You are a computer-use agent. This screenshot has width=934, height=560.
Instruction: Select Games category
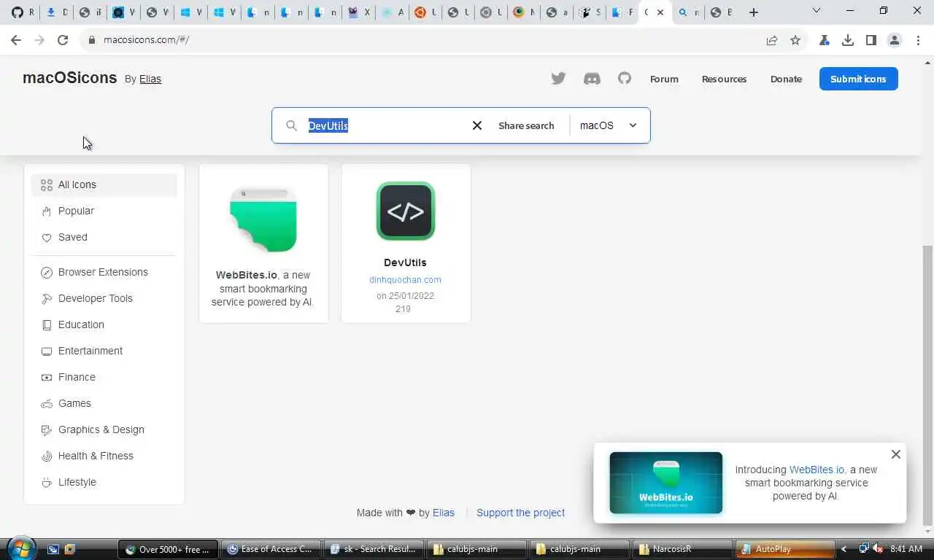point(104,403)
